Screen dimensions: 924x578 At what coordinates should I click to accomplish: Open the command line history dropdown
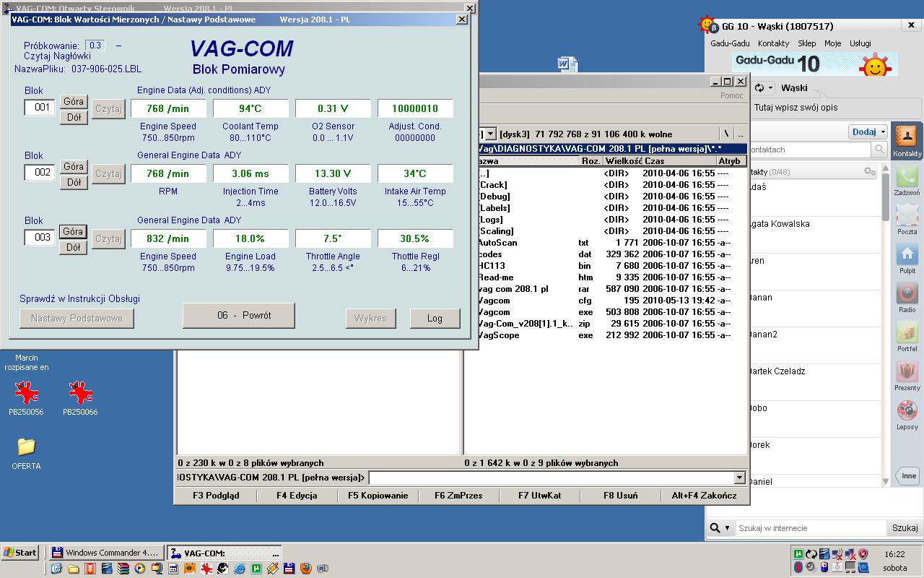(x=739, y=478)
